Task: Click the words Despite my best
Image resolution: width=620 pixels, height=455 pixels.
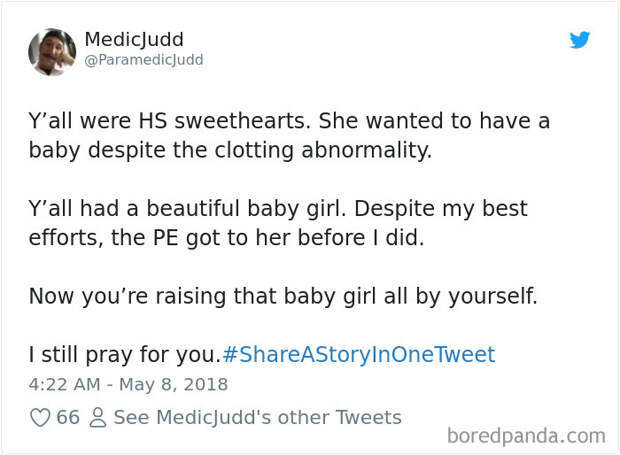Action: tap(441, 209)
